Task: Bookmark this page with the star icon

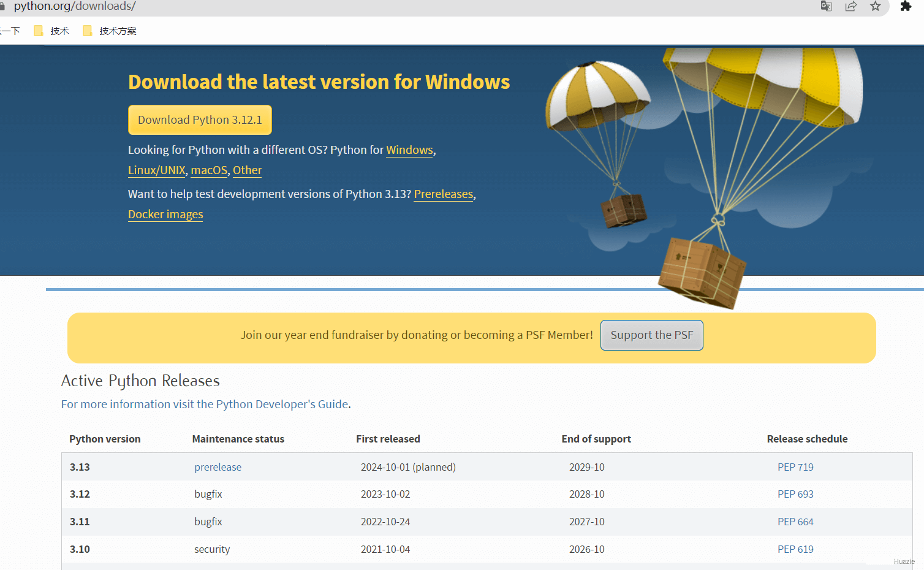Action: pyautogui.click(x=875, y=6)
